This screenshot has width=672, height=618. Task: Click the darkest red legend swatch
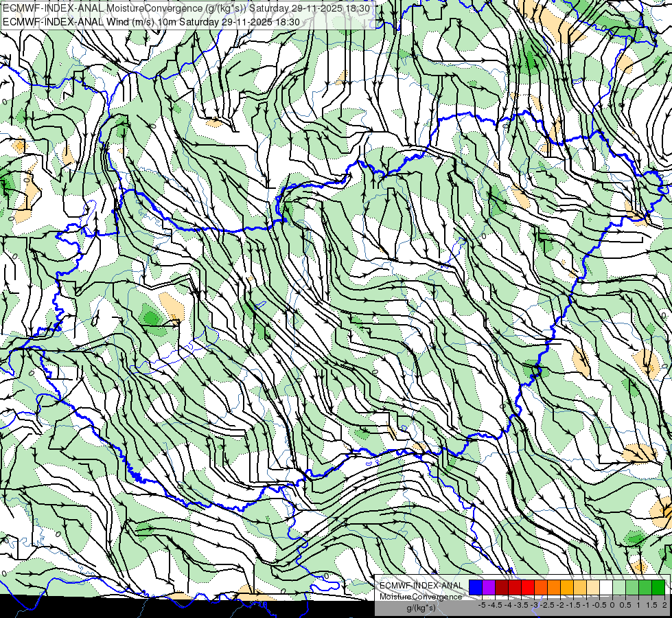coord(502,587)
